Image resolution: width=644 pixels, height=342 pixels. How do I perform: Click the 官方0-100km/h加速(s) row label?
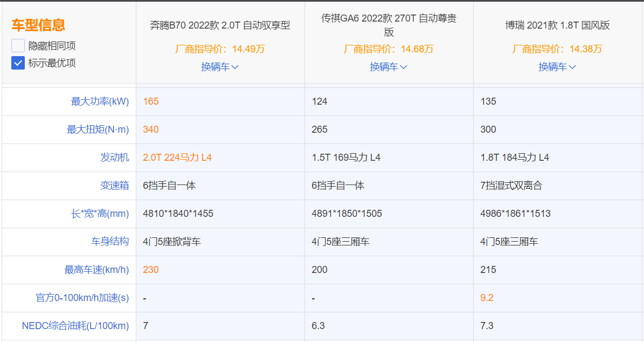tap(82, 298)
